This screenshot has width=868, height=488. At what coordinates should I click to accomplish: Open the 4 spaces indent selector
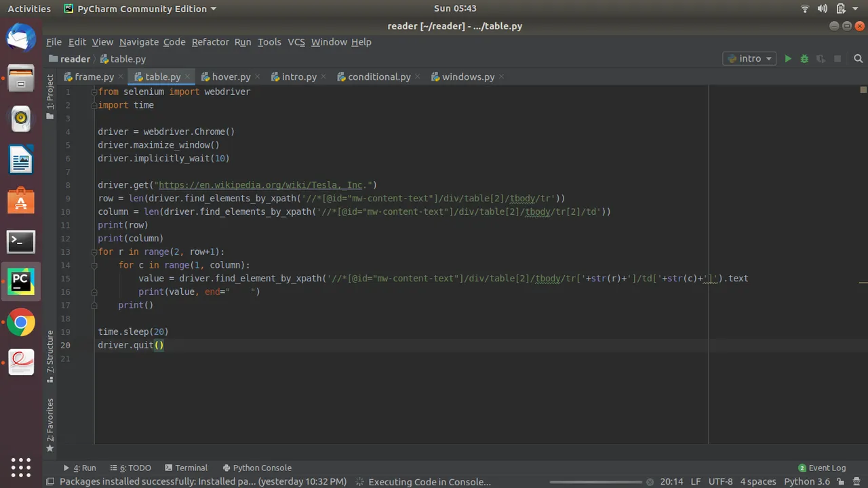pyautogui.click(x=758, y=482)
